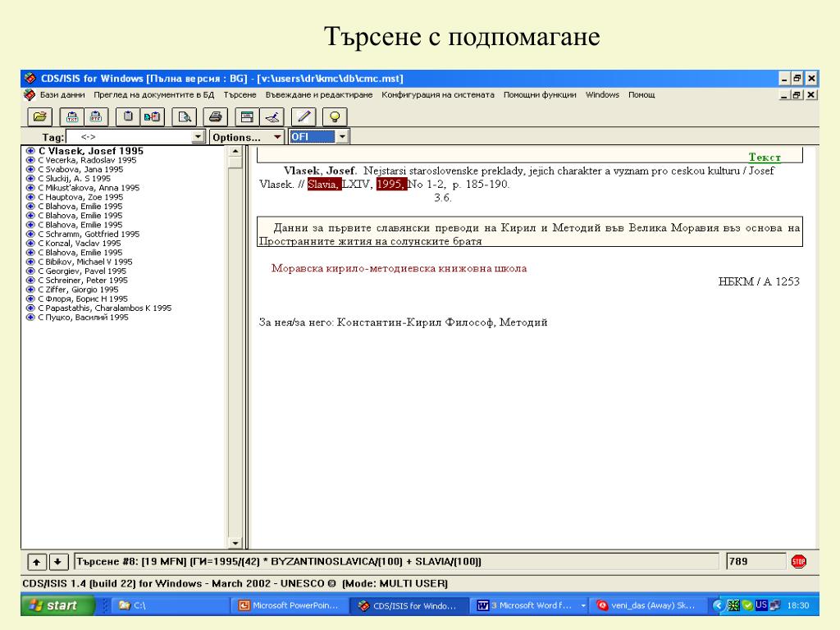Expand the Microsoft Word taskbar group arrow
The image size is (840, 630).
pyautogui.click(x=583, y=606)
